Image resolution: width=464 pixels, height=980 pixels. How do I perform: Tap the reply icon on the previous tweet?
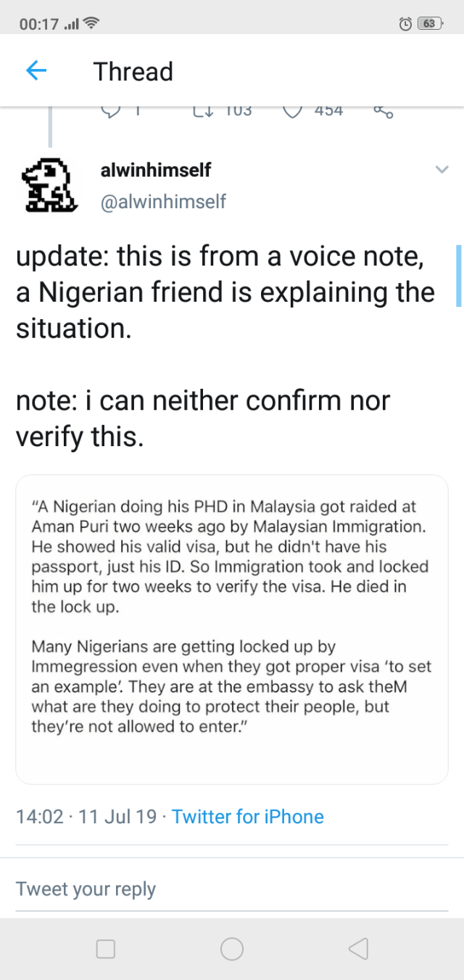coord(110,111)
